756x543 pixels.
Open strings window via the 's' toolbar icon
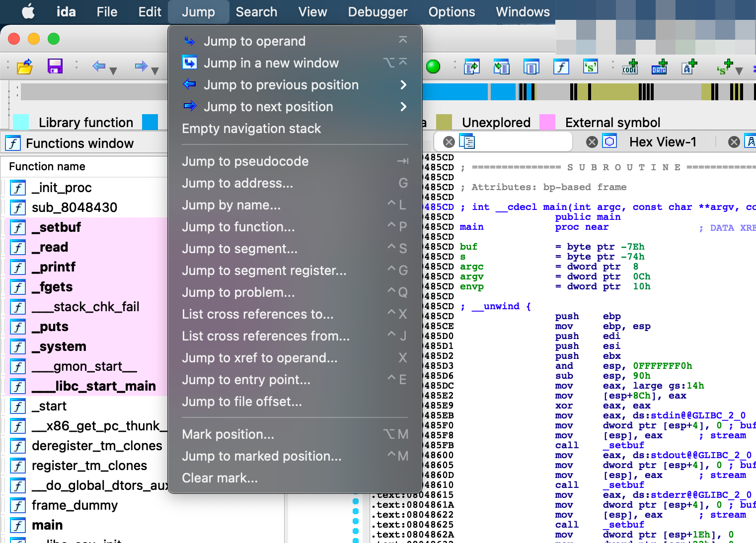pos(591,67)
